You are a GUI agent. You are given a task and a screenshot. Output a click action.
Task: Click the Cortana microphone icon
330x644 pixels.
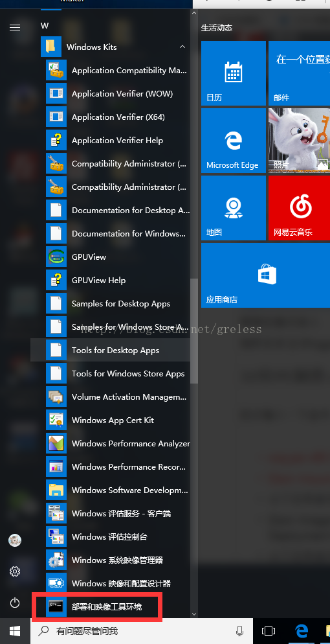[240, 631]
